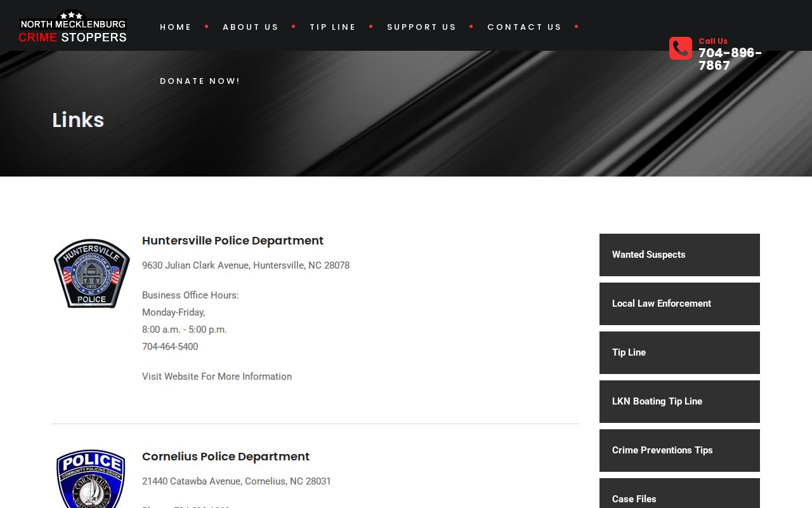
Task: Click the Links page title
Action: (x=78, y=120)
